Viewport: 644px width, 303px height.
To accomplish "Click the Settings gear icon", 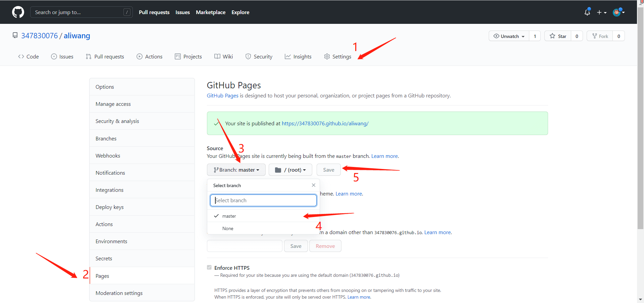I will click(327, 56).
